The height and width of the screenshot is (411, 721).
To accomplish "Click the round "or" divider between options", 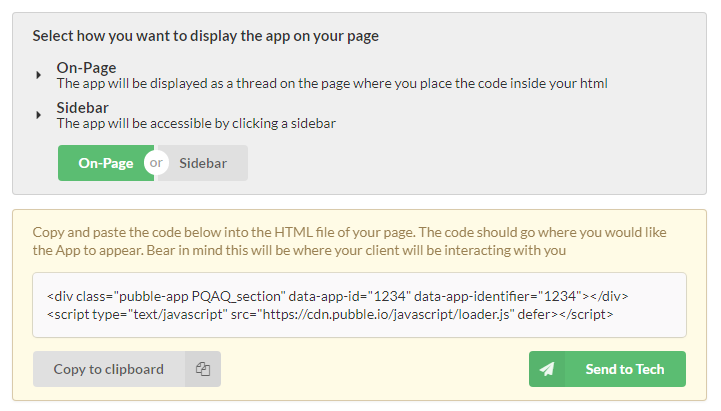I will [156, 163].
